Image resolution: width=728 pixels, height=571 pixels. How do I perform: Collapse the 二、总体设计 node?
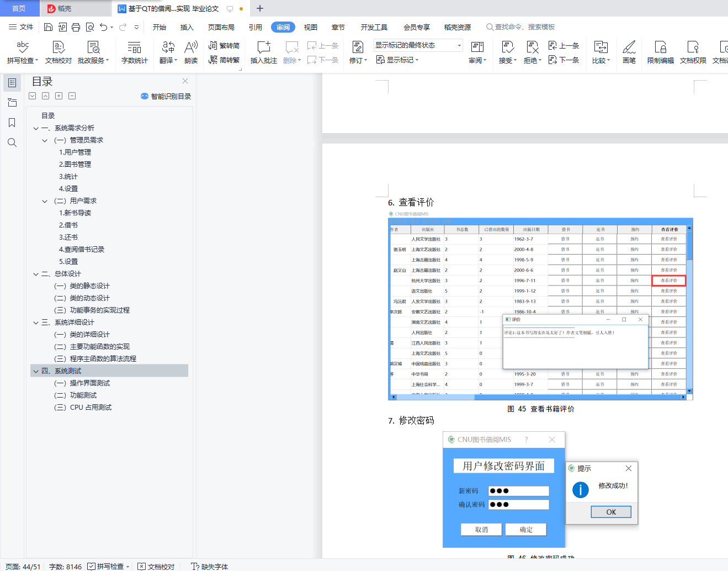tap(36, 274)
